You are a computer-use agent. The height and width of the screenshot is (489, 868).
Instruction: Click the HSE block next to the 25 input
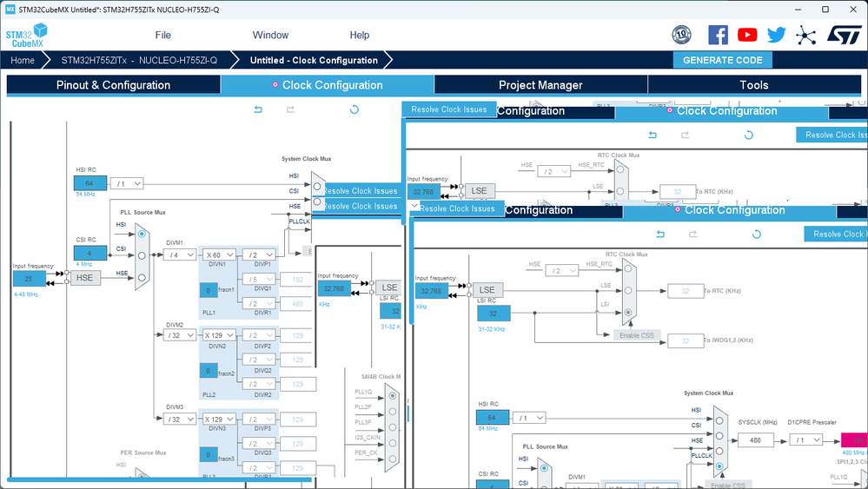point(84,278)
